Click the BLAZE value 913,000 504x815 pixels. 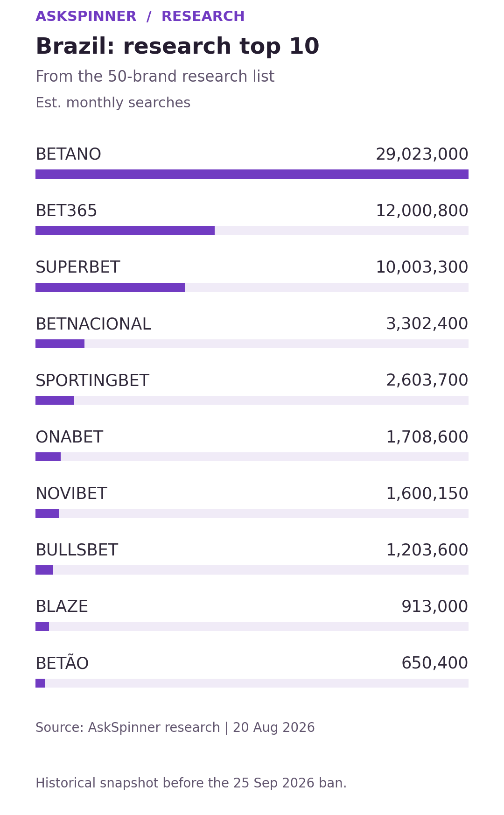click(x=434, y=607)
